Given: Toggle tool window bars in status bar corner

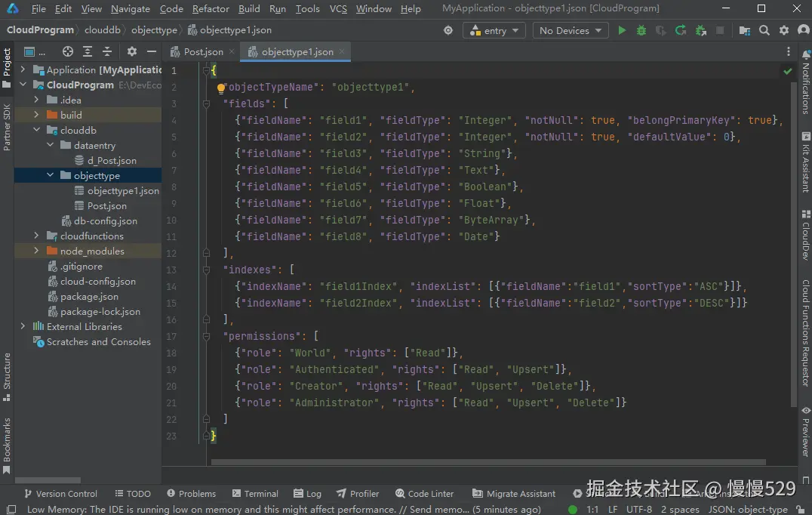Looking at the screenshot, I should [11, 509].
